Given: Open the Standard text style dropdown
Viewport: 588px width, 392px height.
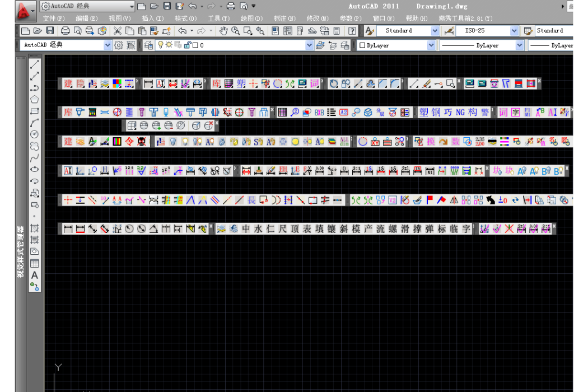Looking at the screenshot, I should click(x=435, y=31).
